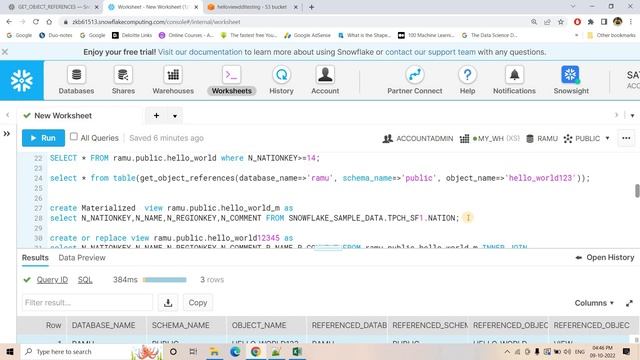Switch to the Data Preview tab
This screenshot has width=640, height=360.
pyautogui.click(x=82, y=258)
